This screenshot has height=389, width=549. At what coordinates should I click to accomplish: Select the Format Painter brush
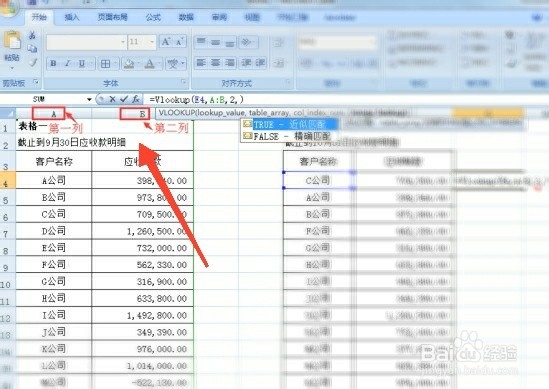[x=33, y=62]
